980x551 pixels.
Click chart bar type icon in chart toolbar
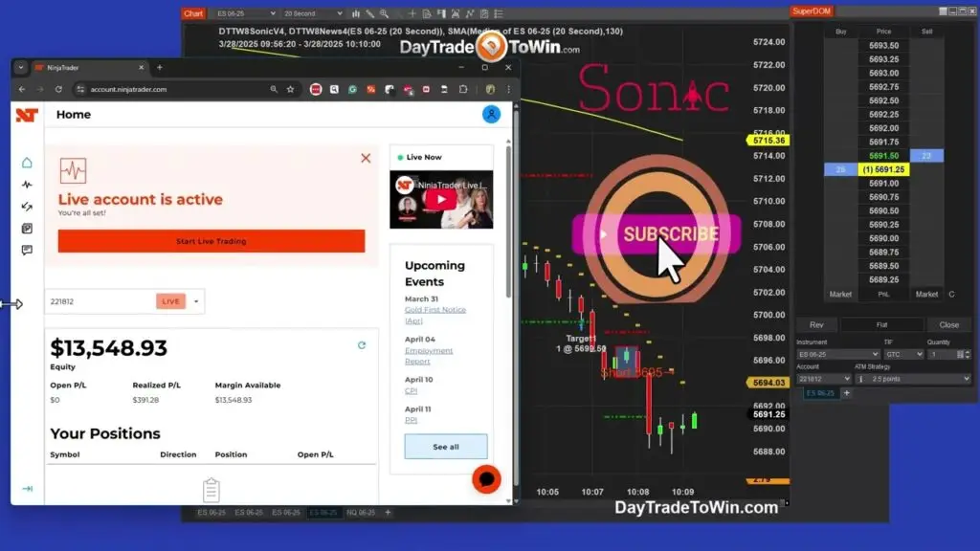pos(356,13)
